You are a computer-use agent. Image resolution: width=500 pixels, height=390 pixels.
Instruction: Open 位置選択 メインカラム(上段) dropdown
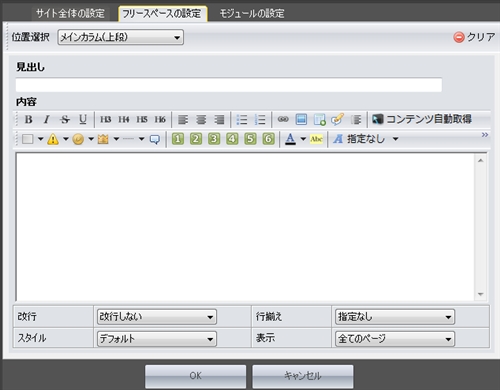pos(120,37)
